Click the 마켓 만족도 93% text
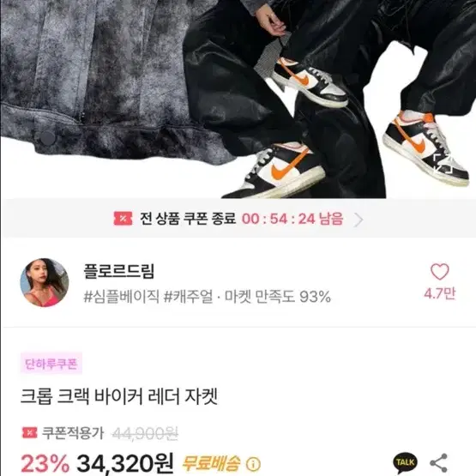476x476 pixels. 278,296
